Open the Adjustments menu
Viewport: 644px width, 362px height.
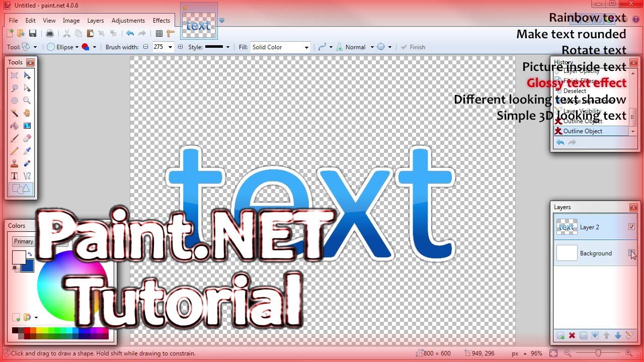click(128, 21)
